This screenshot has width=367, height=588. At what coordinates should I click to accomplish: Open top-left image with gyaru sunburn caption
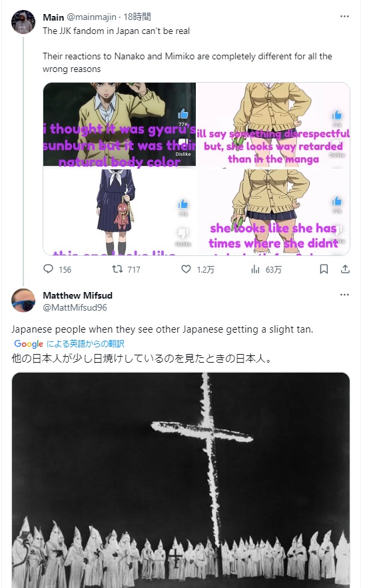[119, 124]
